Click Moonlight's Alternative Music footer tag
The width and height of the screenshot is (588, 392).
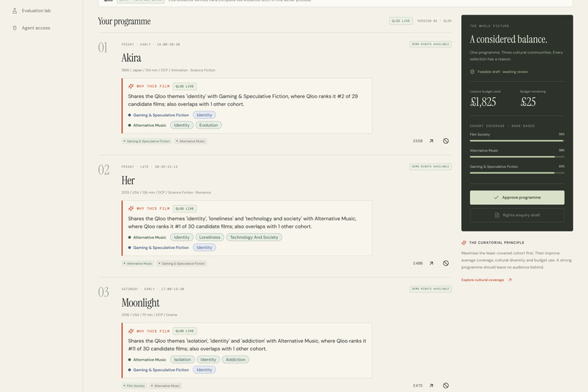[166, 386]
